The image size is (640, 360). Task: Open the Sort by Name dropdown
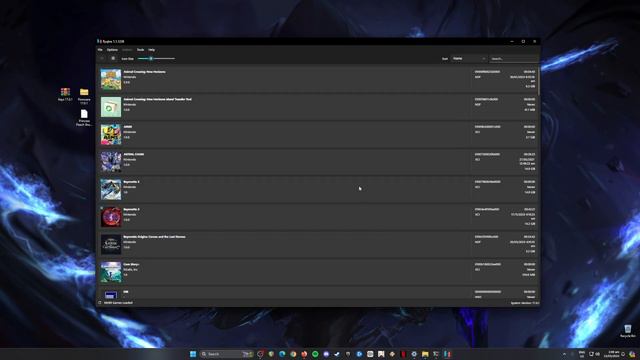tap(469, 59)
